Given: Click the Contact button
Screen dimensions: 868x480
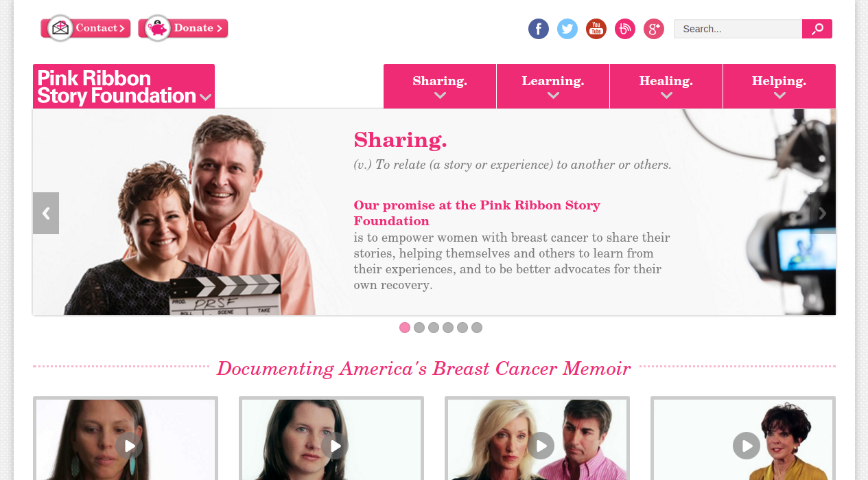Looking at the screenshot, I should click(86, 28).
